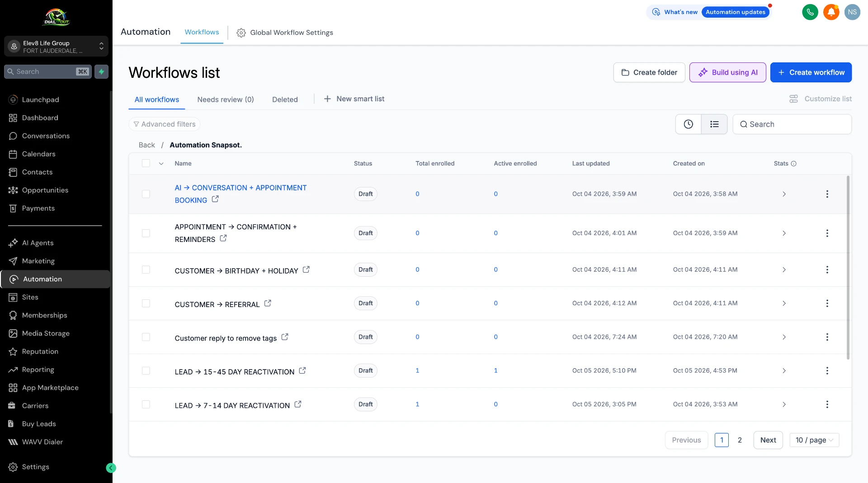Image resolution: width=868 pixels, height=483 pixels.
Task: Check the CUSTOMER → BIRTHDAY + HOLIDAY checkbox
Action: pos(146,270)
